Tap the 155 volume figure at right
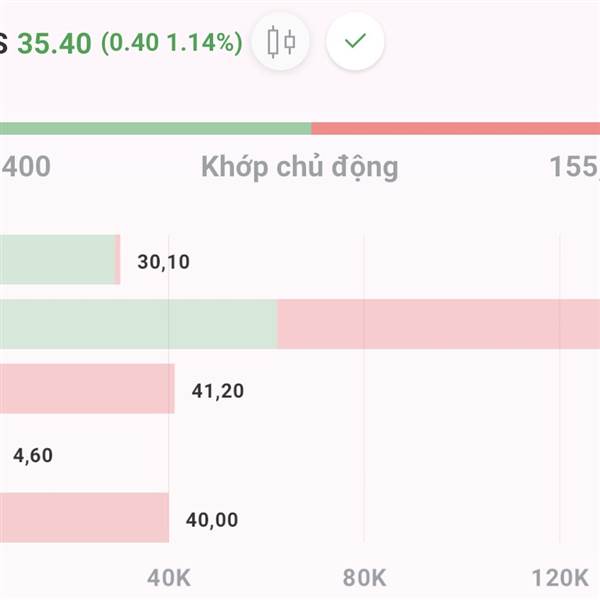Image resolution: width=600 pixels, height=600 pixels. pos(574,166)
